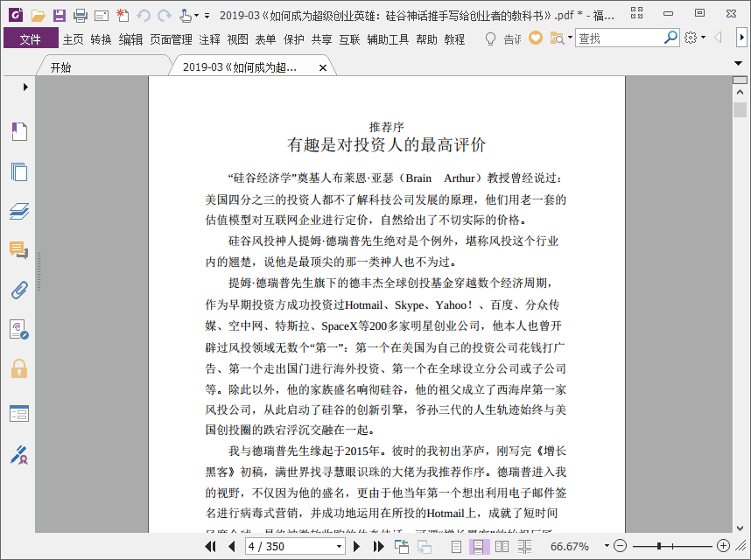This screenshot has width=751, height=560.
Task: Open the 表单 ribbon tab
Action: (265, 39)
